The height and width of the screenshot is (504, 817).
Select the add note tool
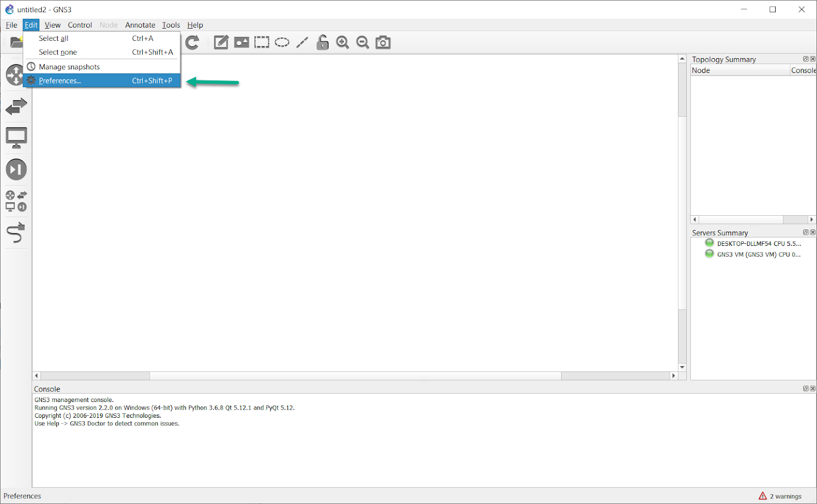pyautogui.click(x=221, y=42)
